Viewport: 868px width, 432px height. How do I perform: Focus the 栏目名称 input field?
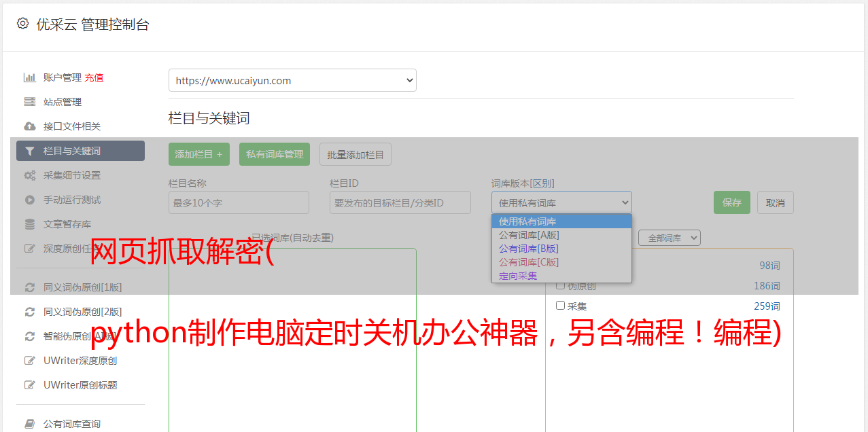pyautogui.click(x=239, y=202)
